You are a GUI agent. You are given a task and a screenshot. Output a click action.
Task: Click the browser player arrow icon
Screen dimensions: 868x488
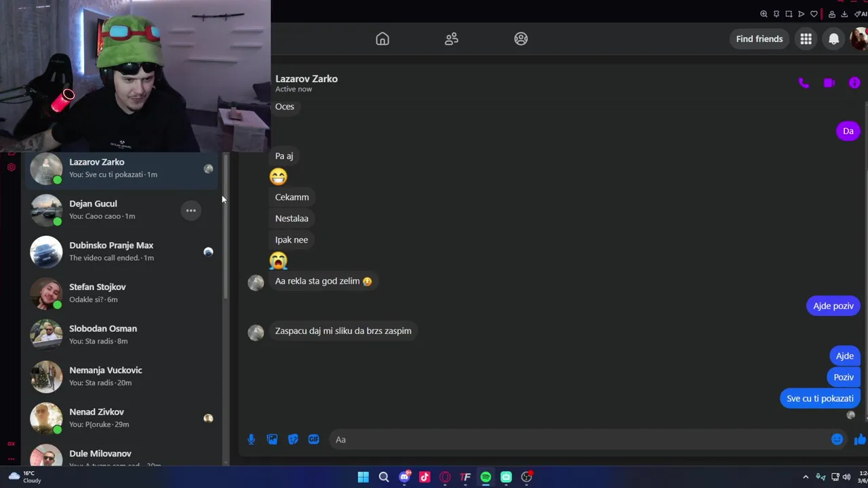[801, 14]
